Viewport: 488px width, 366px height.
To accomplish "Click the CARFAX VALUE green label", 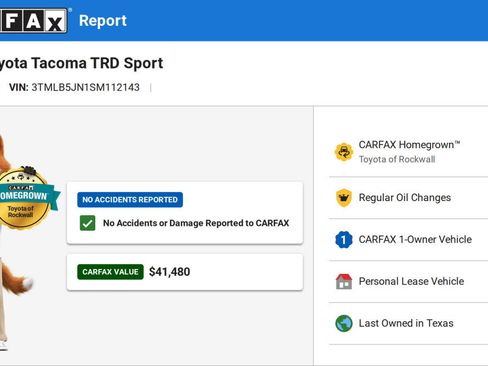I will 110,272.
